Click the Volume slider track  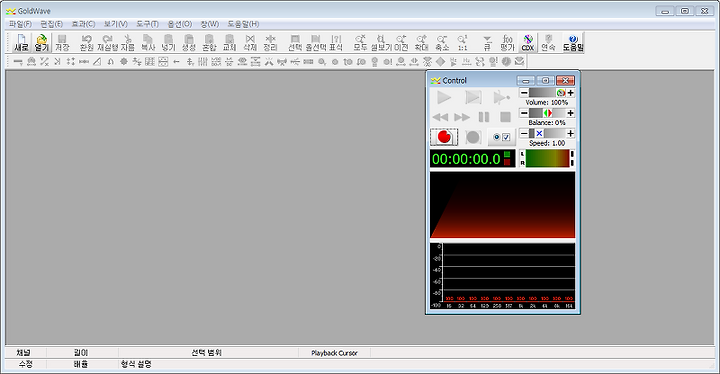click(547, 93)
